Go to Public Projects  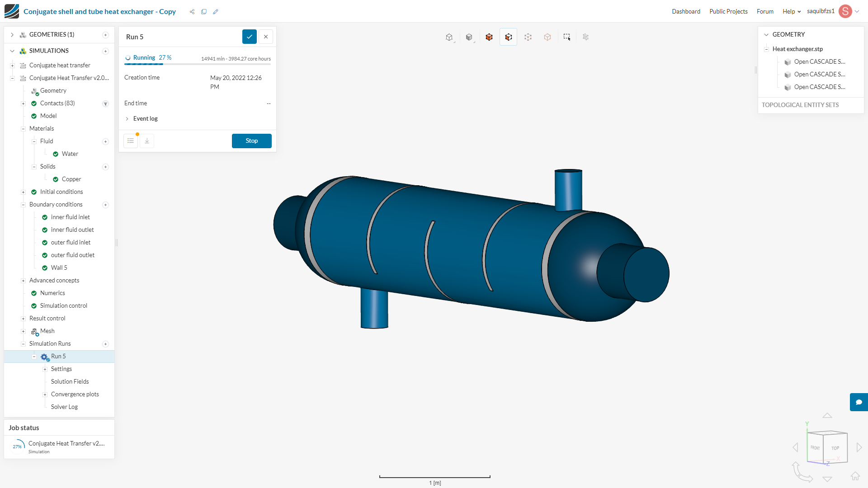[728, 11]
